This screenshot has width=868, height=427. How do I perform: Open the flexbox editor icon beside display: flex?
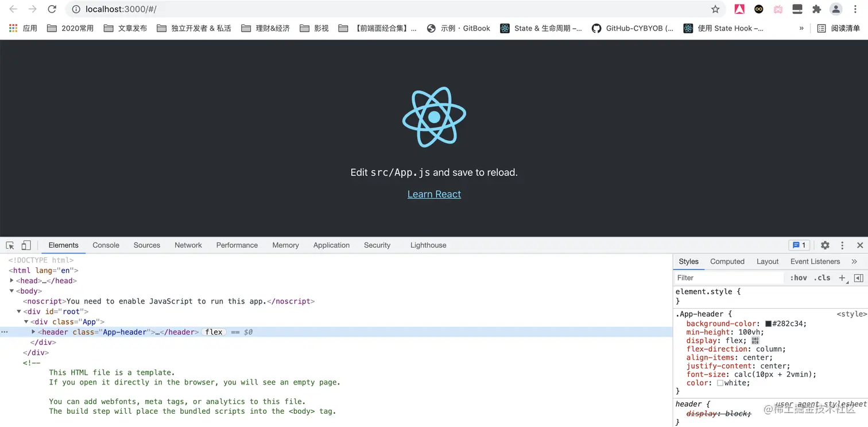pyautogui.click(x=755, y=341)
